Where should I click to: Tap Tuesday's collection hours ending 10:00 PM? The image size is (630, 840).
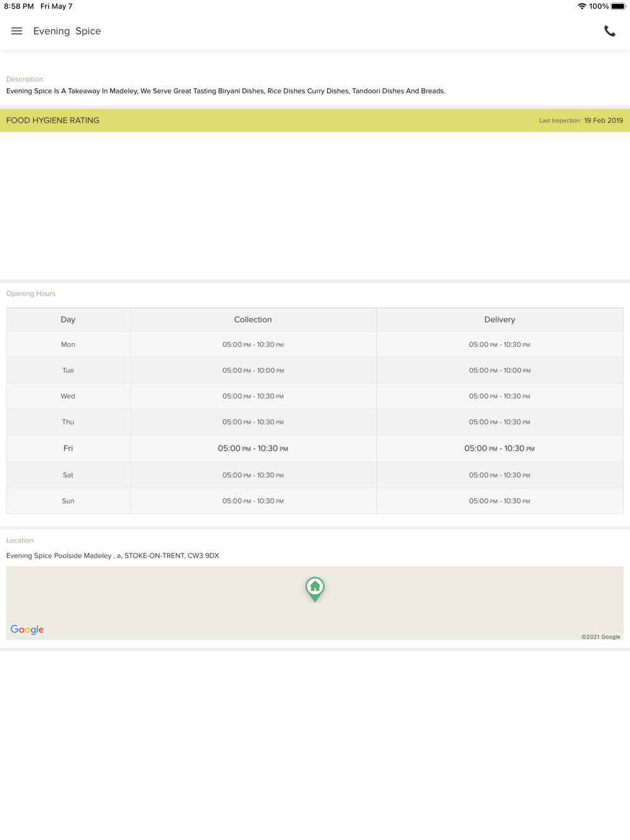[253, 370]
